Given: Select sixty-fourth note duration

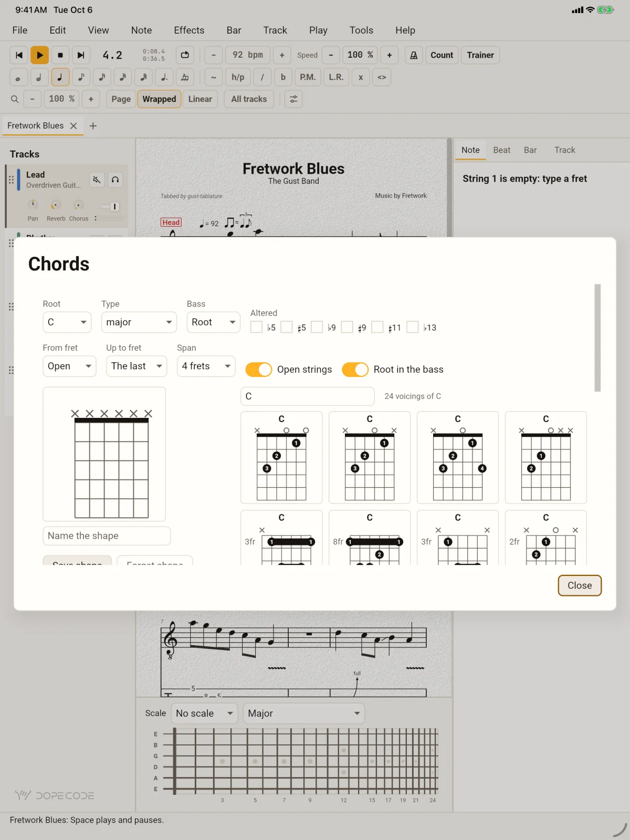Looking at the screenshot, I should (x=144, y=77).
